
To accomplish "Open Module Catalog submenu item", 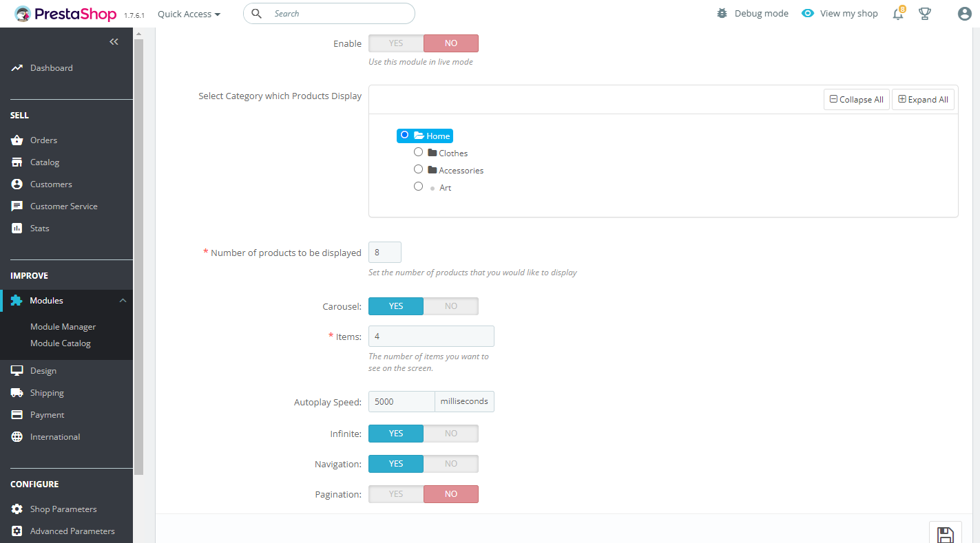I will click(61, 343).
